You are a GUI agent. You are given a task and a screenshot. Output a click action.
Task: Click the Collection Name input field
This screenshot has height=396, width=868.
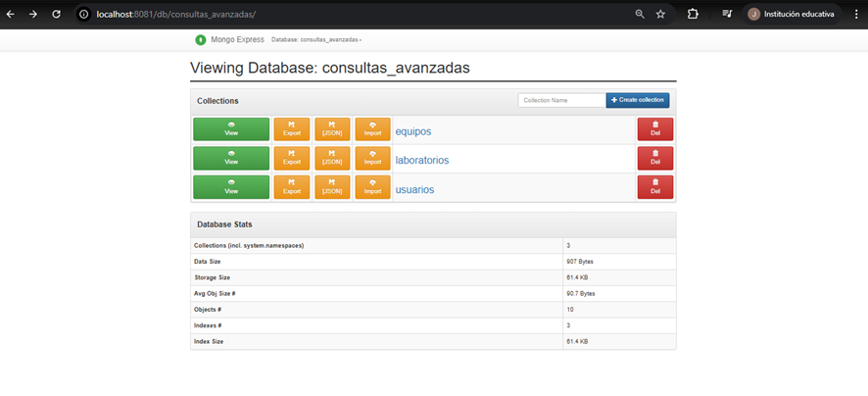point(562,100)
